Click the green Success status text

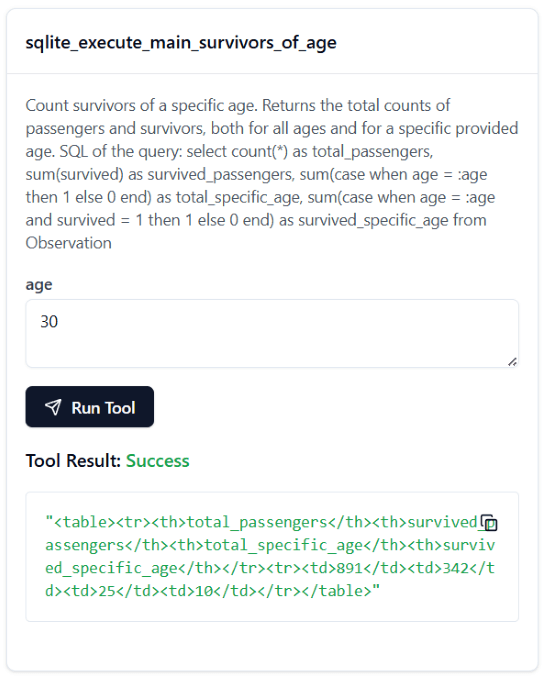[157, 461]
